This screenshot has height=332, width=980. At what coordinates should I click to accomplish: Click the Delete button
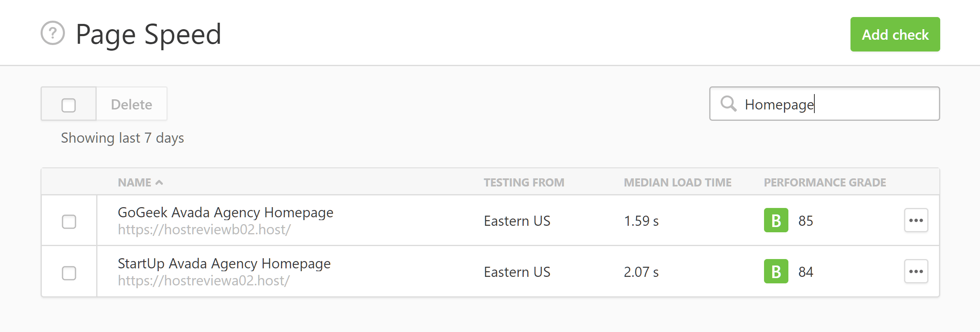[132, 104]
